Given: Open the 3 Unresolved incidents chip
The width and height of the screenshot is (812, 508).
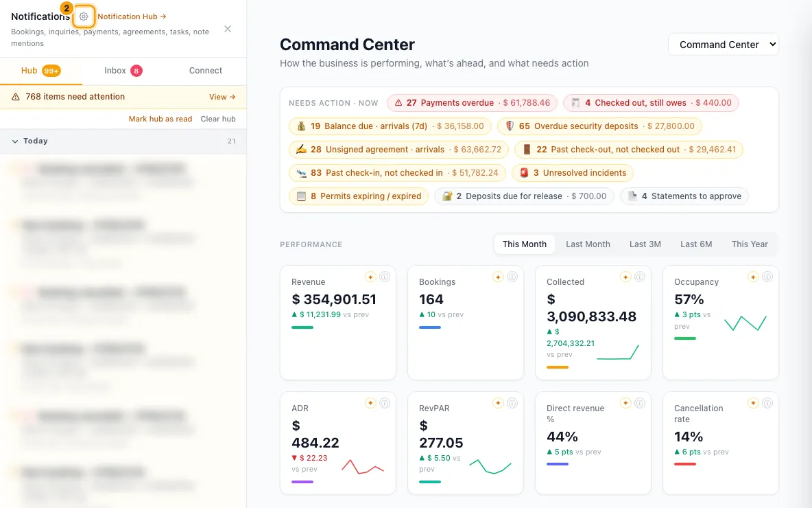Looking at the screenshot, I should pyautogui.click(x=573, y=172).
